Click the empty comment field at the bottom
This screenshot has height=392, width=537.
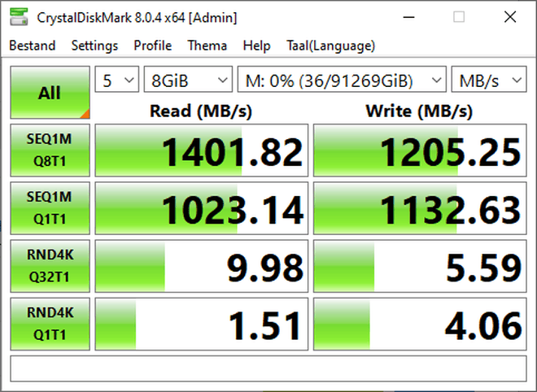coord(268,368)
